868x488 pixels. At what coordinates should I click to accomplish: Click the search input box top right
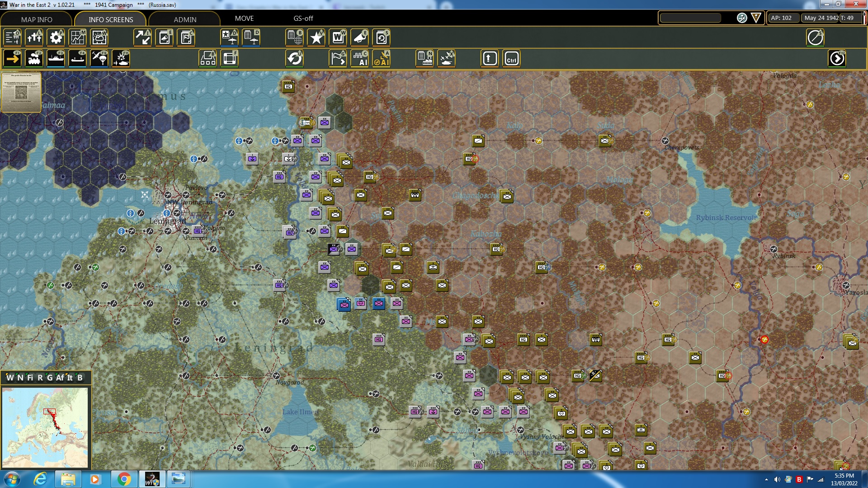coord(690,18)
